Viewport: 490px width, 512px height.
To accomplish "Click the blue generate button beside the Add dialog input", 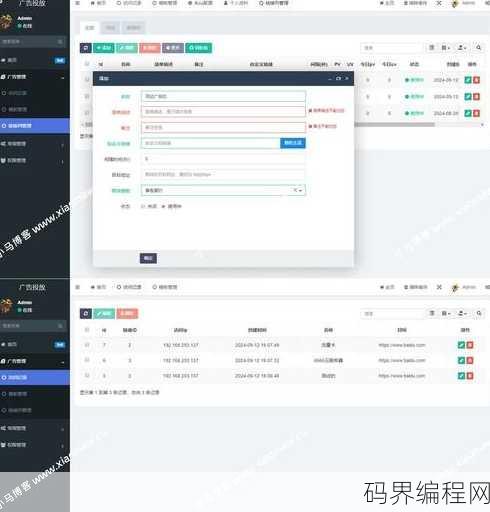I will pyautogui.click(x=293, y=143).
